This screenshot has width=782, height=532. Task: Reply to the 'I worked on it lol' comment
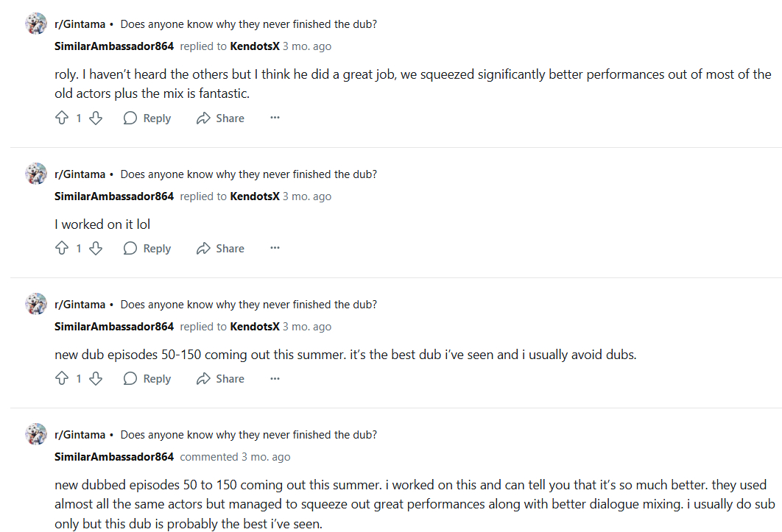[x=147, y=249]
